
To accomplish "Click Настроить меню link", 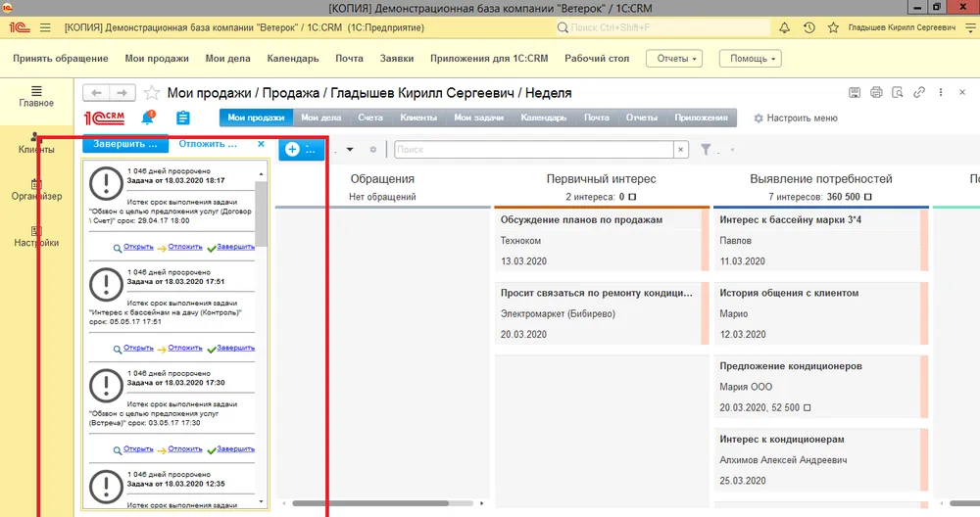I will tap(796, 118).
